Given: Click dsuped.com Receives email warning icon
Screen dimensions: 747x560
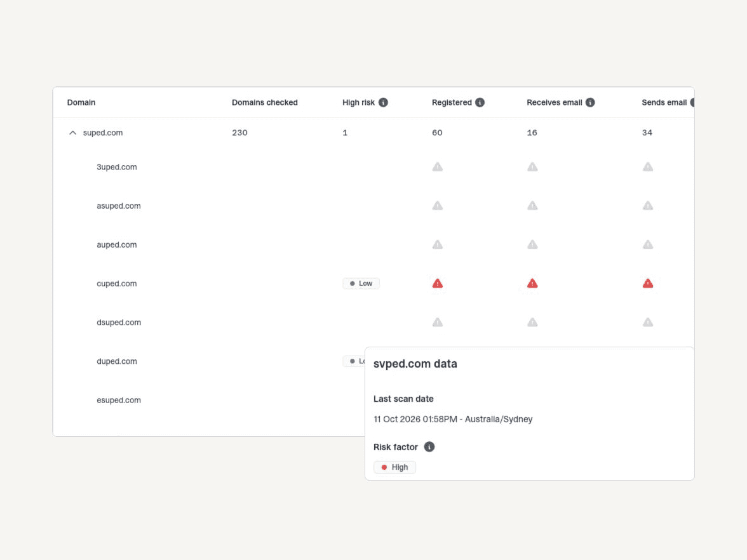Looking at the screenshot, I should 532,323.
